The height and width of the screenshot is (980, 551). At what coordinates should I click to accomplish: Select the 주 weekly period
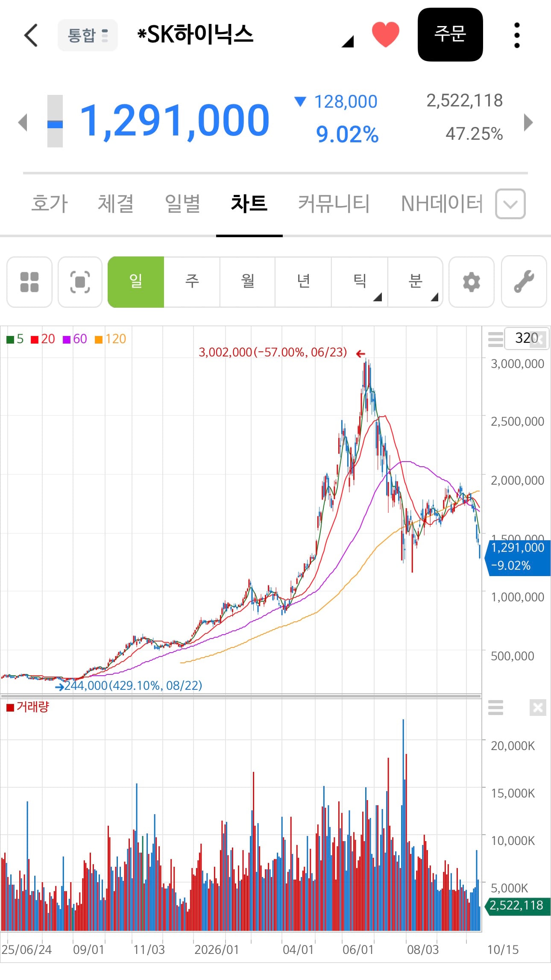click(192, 282)
